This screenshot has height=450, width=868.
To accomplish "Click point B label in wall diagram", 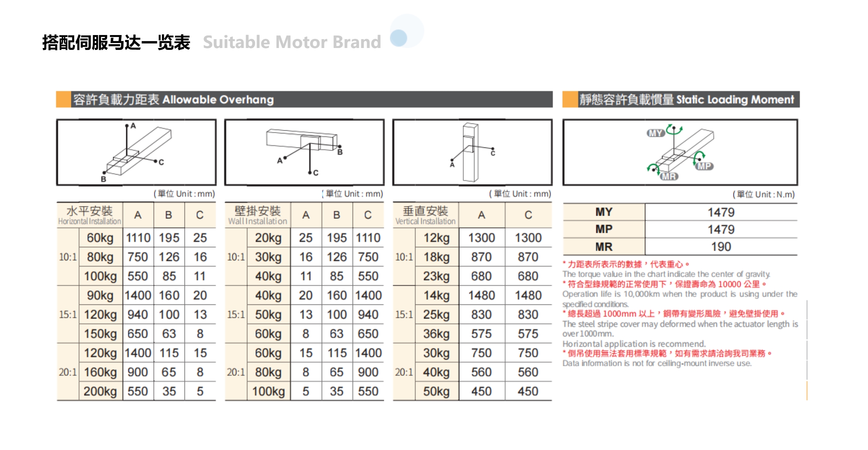I will (x=340, y=152).
